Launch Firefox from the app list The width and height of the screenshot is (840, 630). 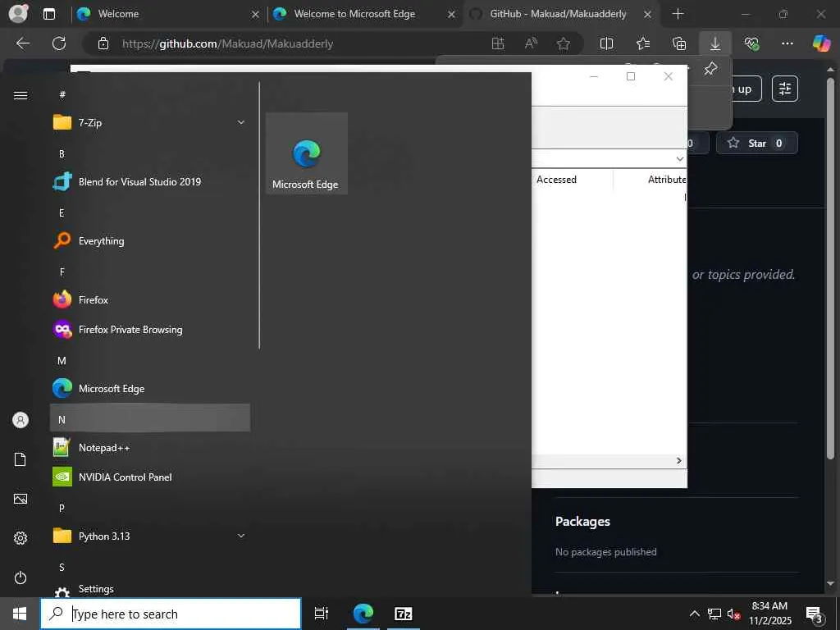click(x=150, y=300)
